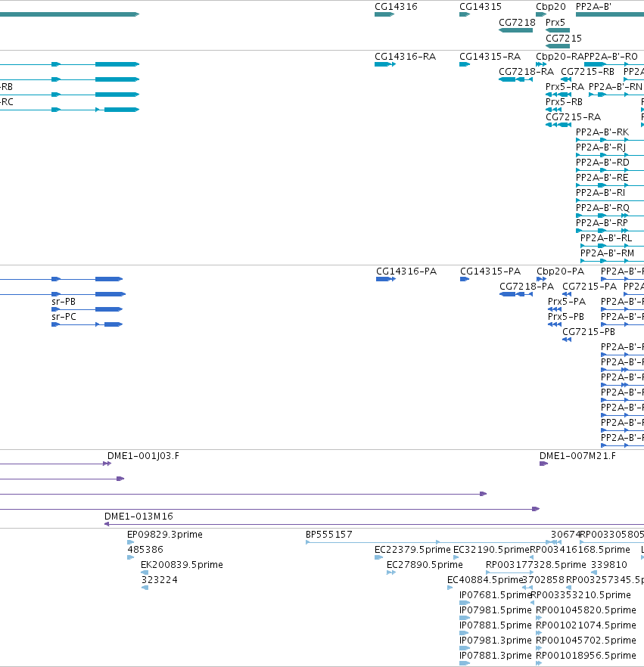Image resolution: width=644 pixels, height=667 pixels.
Task: Open the Cbp20-PA protein feature
Action: point(541,279)
